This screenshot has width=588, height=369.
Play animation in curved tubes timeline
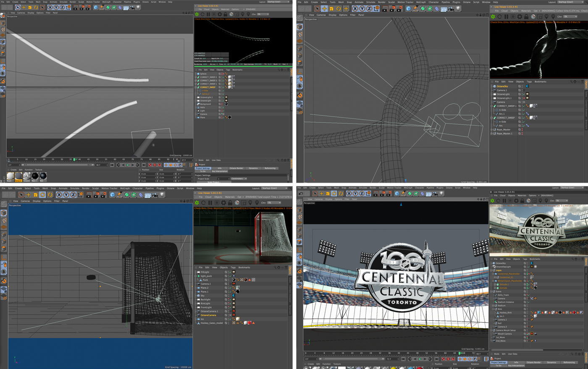click(128, 165)
